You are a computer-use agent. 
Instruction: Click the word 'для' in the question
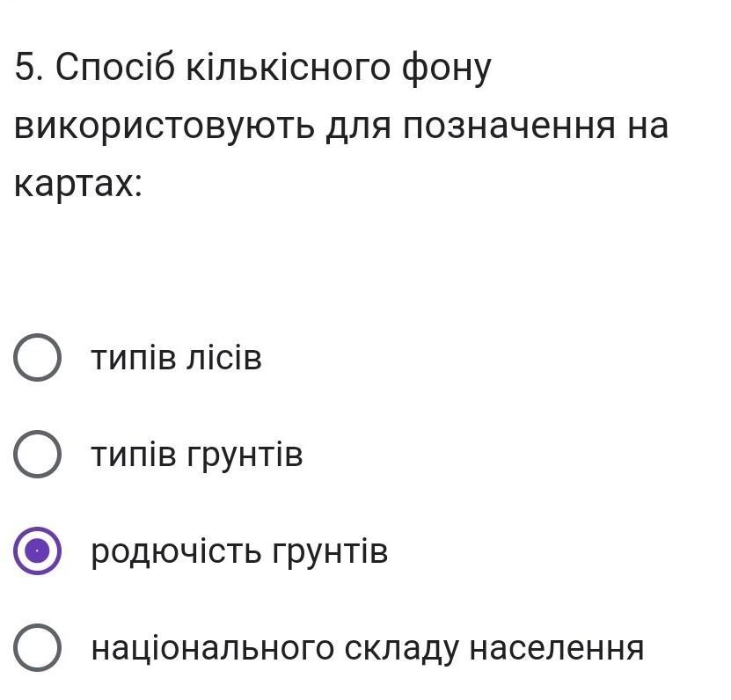coord(359,128)
